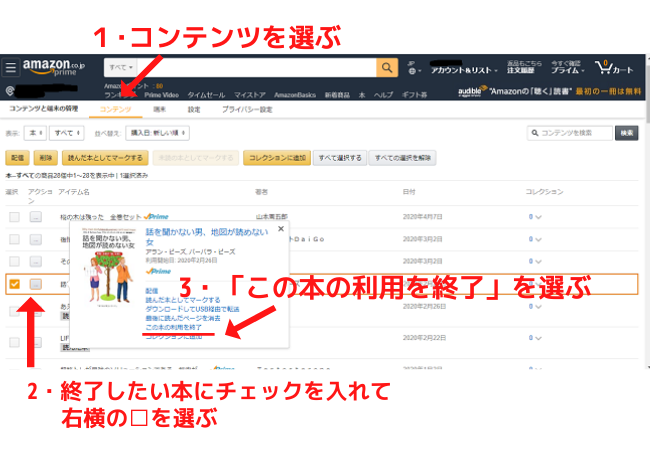The width and height of the screenshot is (650, 450).
Task: Click the audible logo in the banner
Action: tap(472, 91)
